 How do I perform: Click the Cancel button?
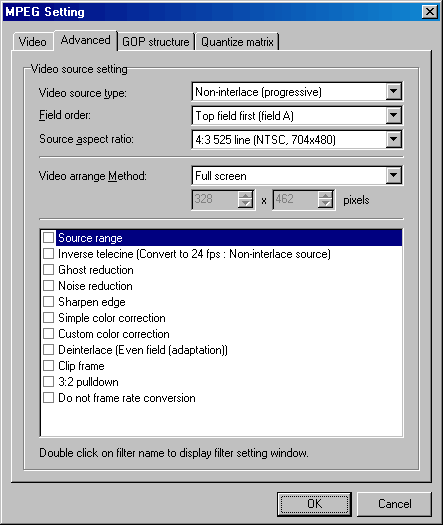pos(394,504)
